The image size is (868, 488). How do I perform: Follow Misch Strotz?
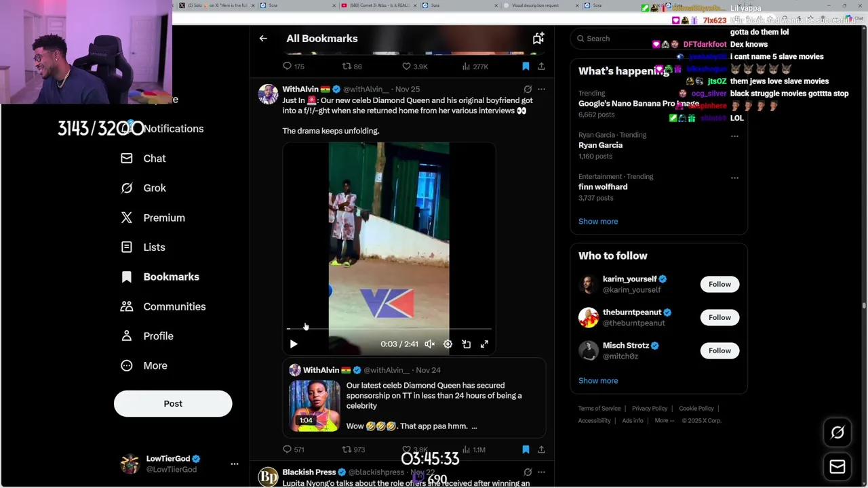[719, 350]
